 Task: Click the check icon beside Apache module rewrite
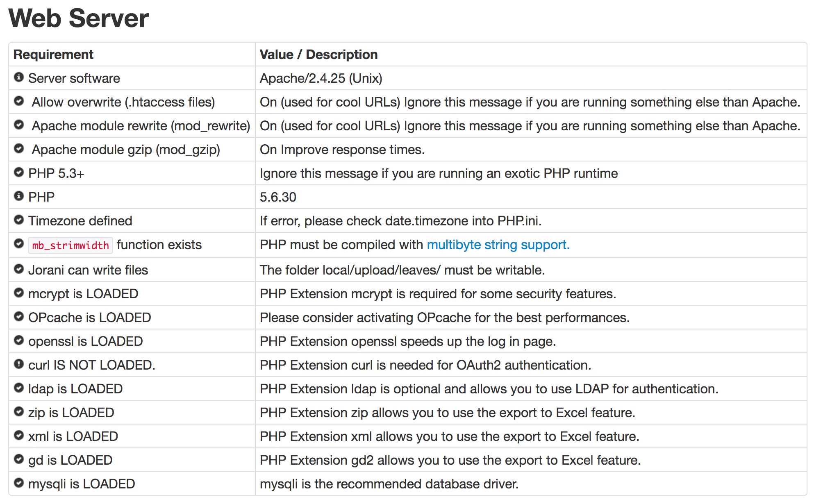point(19,125)
